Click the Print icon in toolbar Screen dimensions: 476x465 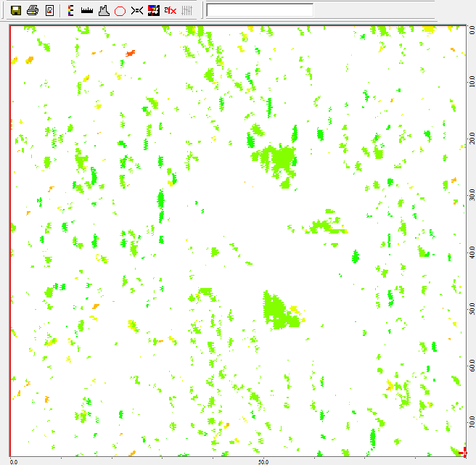click(x=32, y=10)
